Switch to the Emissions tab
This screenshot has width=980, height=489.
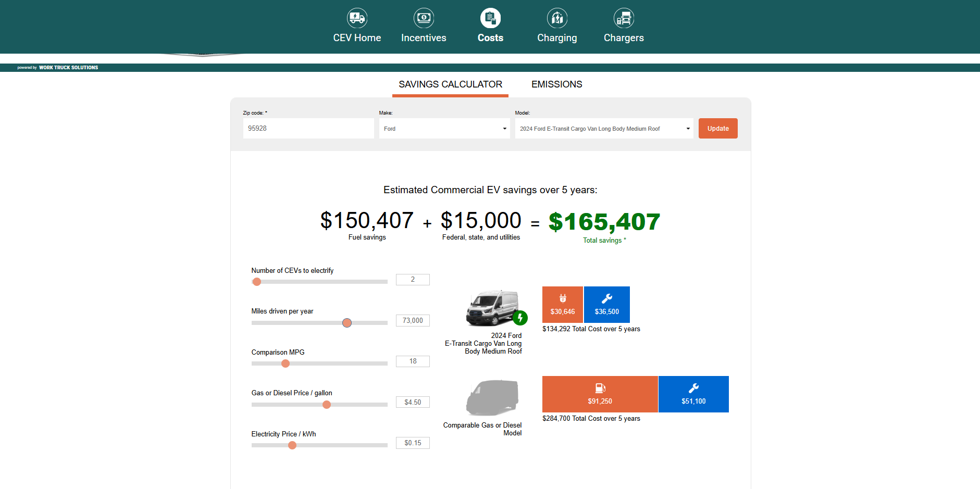point(556,84)
